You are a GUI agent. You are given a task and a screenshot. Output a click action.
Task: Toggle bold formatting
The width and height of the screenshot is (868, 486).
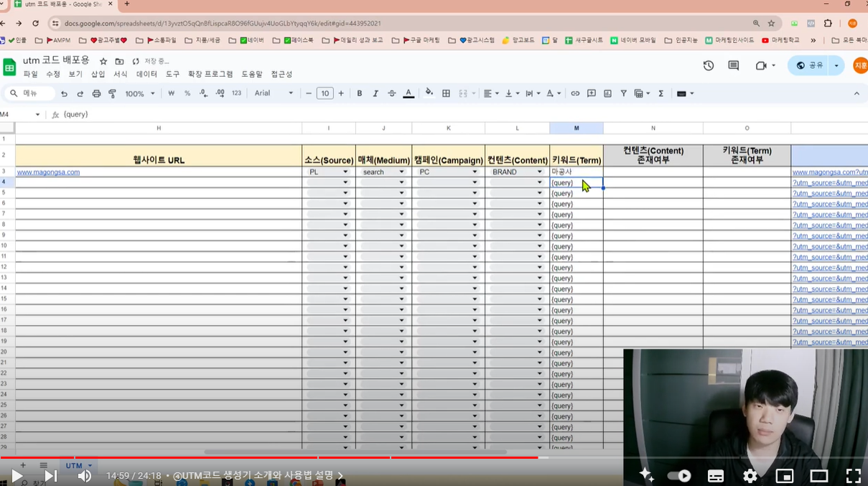click(359, 93)
